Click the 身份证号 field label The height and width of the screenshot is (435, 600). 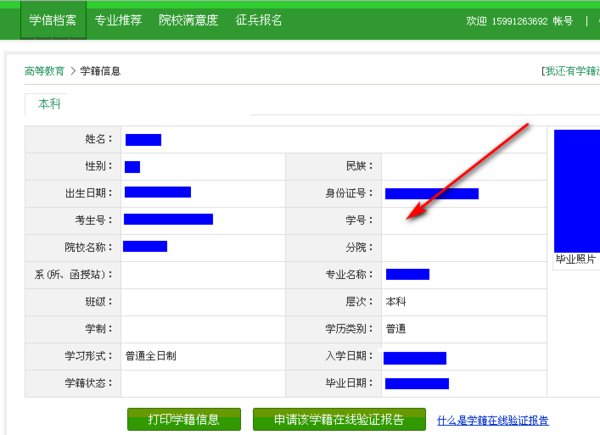click(349, 193)
